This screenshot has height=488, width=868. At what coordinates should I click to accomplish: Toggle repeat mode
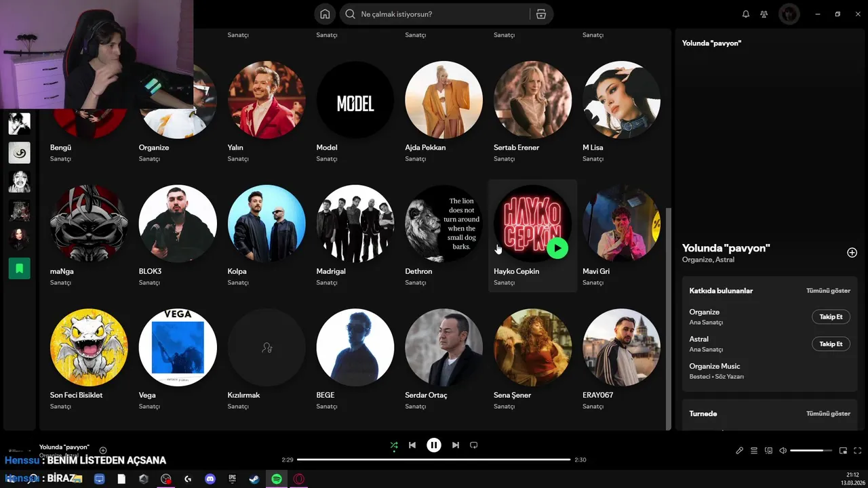click(474, 445)
